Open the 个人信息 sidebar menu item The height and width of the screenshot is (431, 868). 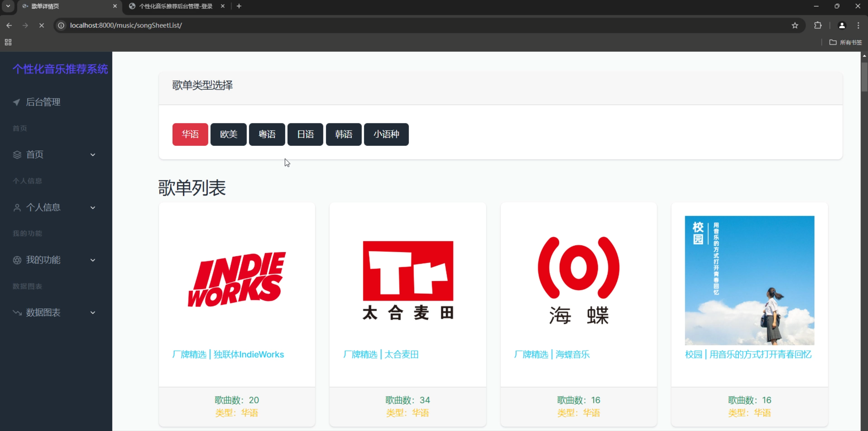pos(54,207)
